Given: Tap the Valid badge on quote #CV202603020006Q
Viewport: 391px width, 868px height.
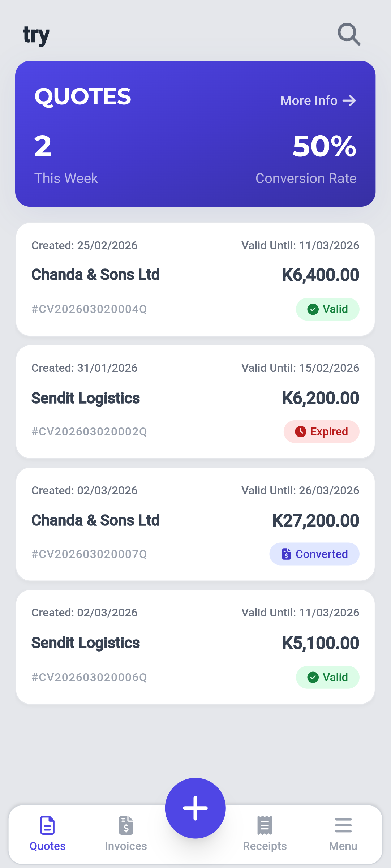Looking at the screenshot, I should (x=327, y=677).
